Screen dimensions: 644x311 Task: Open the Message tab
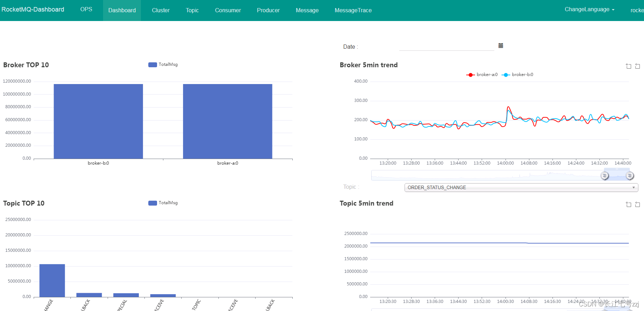(x=307, y=11)
